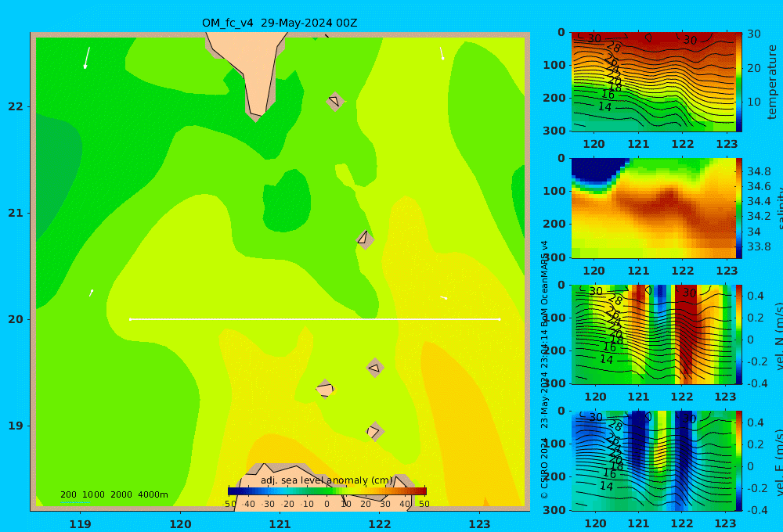783x532 pixels.
Task: Click the 121 longitude label under salinity panel
Action: 638,271
